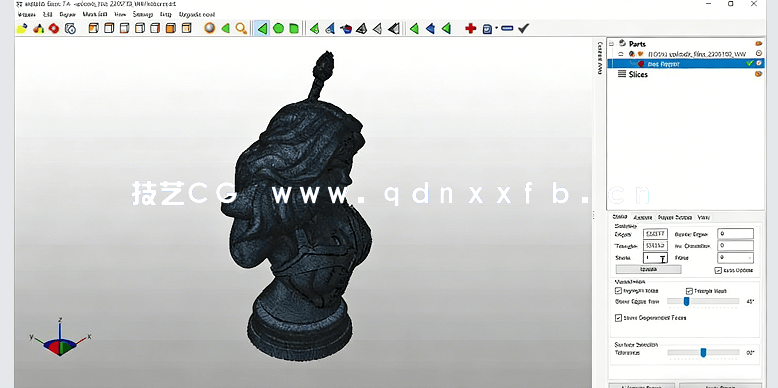Click the red lifebelt icon in toolbar
Screen dimensions: 778x388
point(54,29)
